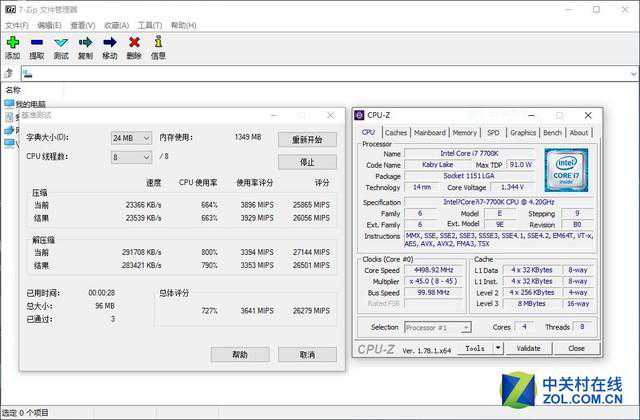
Task: Open the Info (信息) toolbar icon
Action: pos(158,42)
